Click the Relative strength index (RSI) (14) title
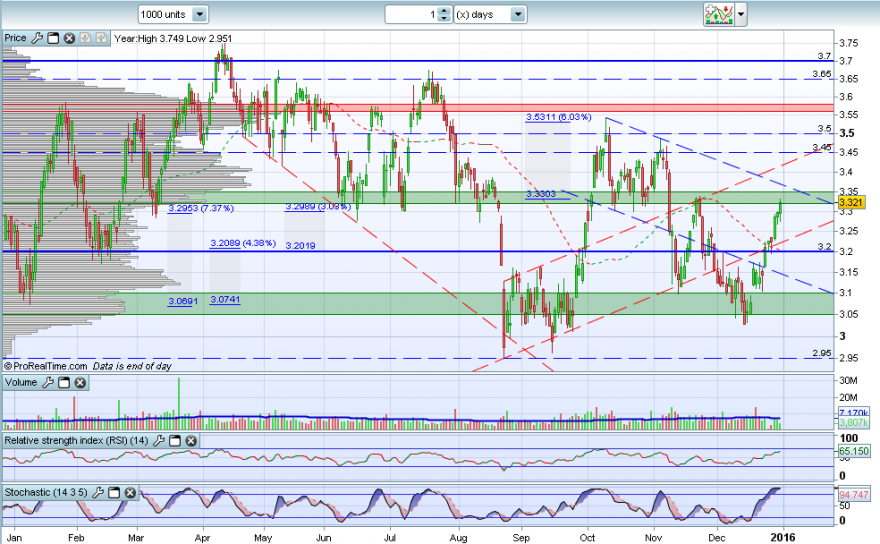The height and width of the screenshot is (544, 880). coord(76,440)
